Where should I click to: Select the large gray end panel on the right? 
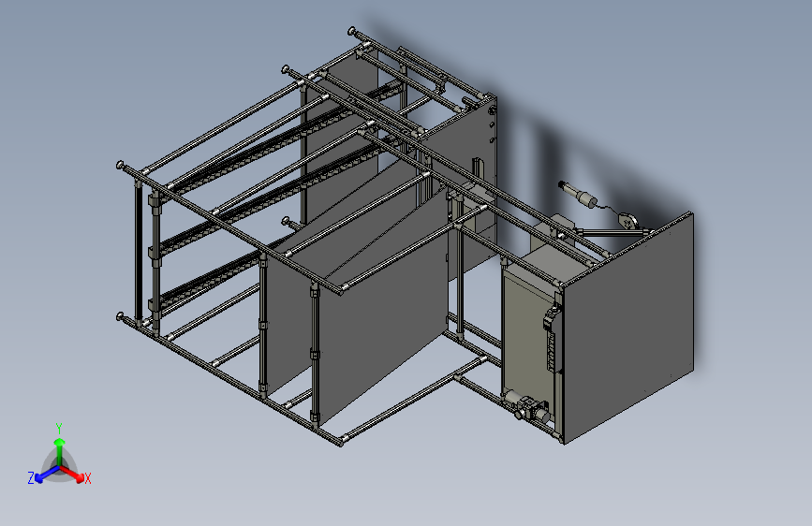[628, 328]
